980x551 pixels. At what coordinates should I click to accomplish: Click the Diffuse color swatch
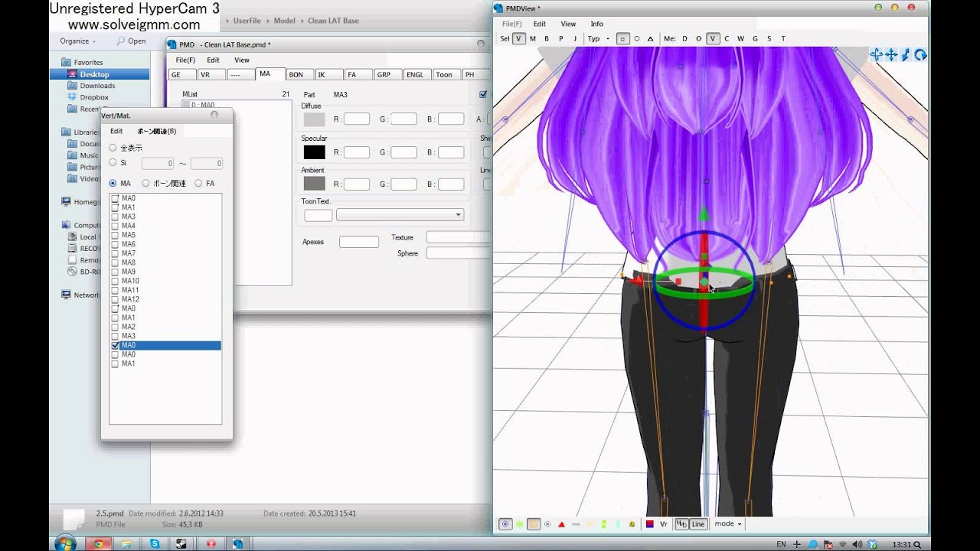314,119
